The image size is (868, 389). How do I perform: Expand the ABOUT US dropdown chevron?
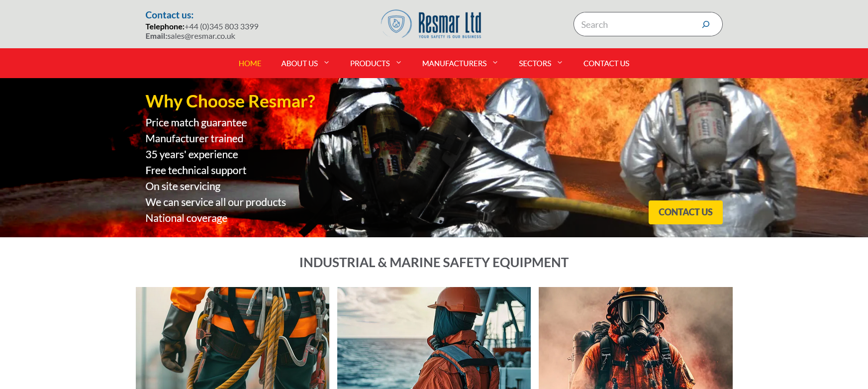click(327, 63)
